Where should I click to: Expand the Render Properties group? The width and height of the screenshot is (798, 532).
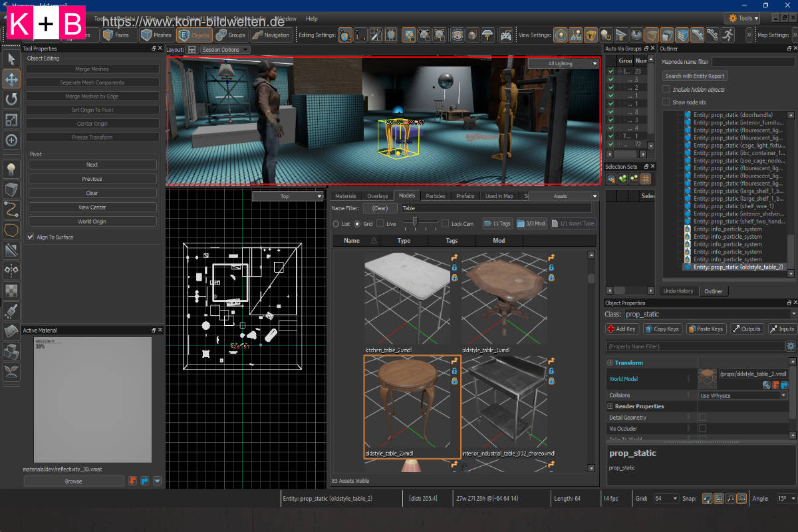pos(610,406)
